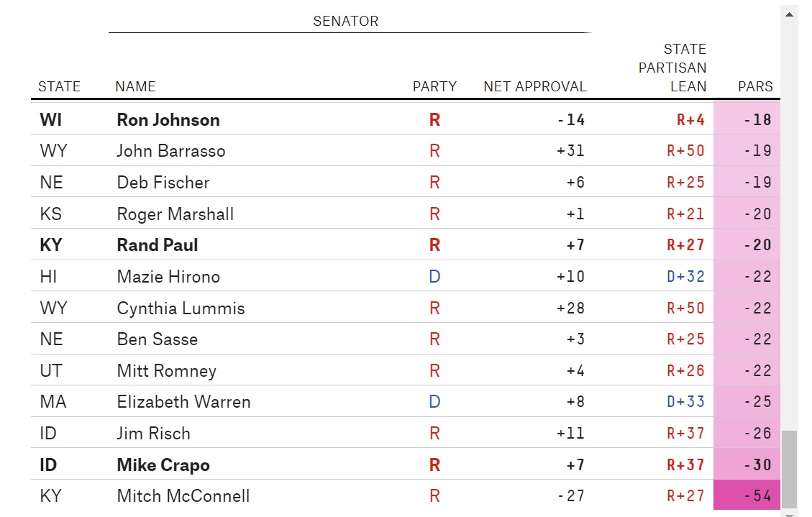Click the SENATOR group heading
The width and height of the screenshot is (812, 517).
tap(345, 22)
